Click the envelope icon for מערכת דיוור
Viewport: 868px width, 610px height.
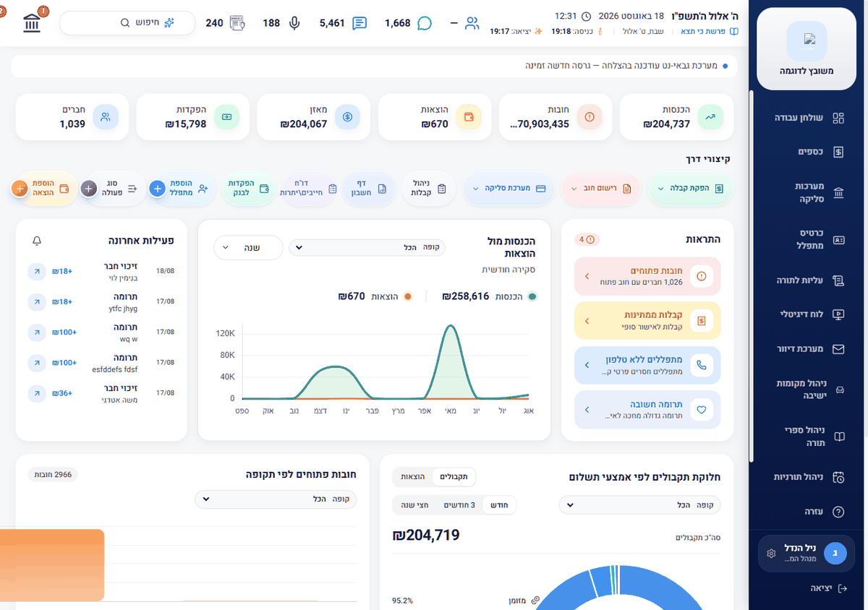pos(838,349)
